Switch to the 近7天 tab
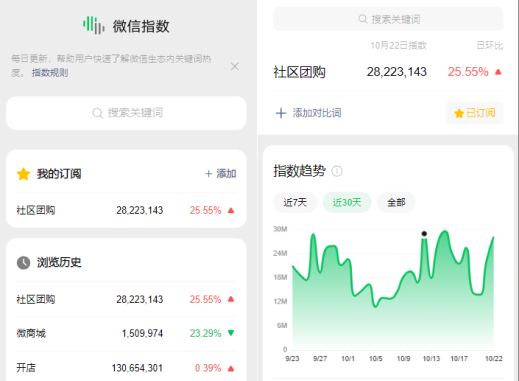The height and width of the screenshot is (381, 519). click(295, 202)
